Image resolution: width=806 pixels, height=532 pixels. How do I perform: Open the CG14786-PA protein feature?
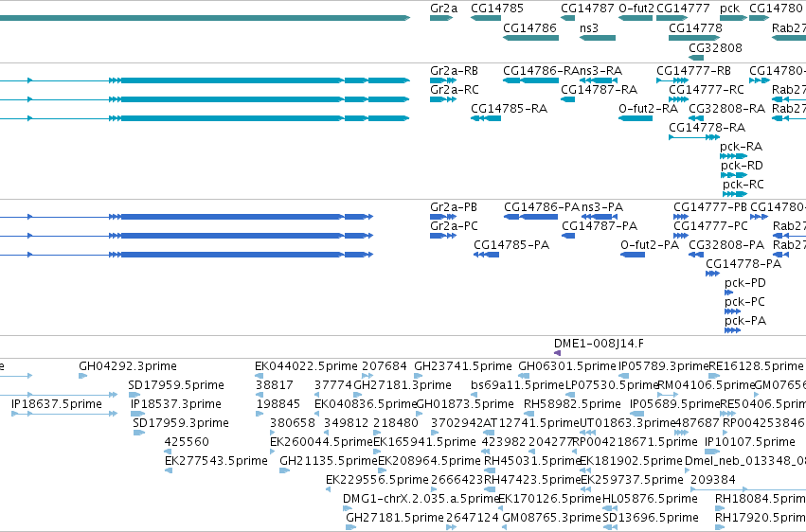coord(531,217)
